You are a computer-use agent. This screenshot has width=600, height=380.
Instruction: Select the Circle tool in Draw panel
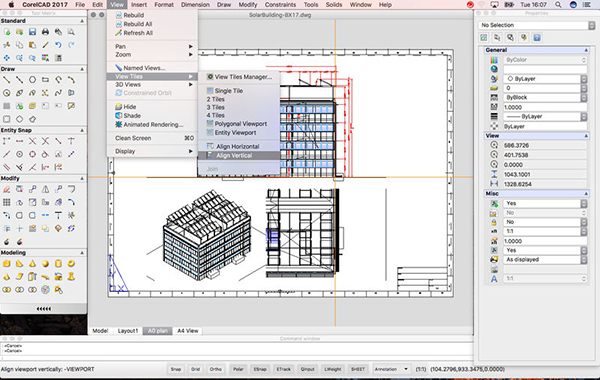click(x=33, y=80)
